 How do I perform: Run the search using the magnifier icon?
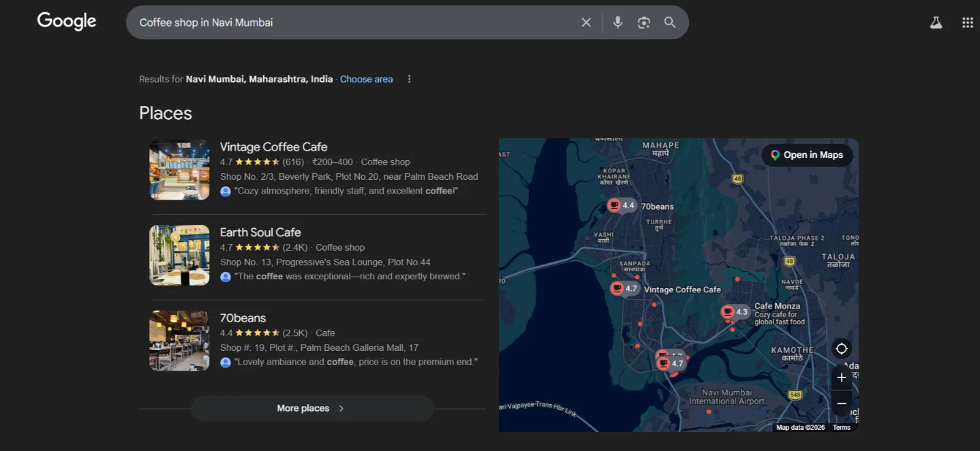(669, 22)
